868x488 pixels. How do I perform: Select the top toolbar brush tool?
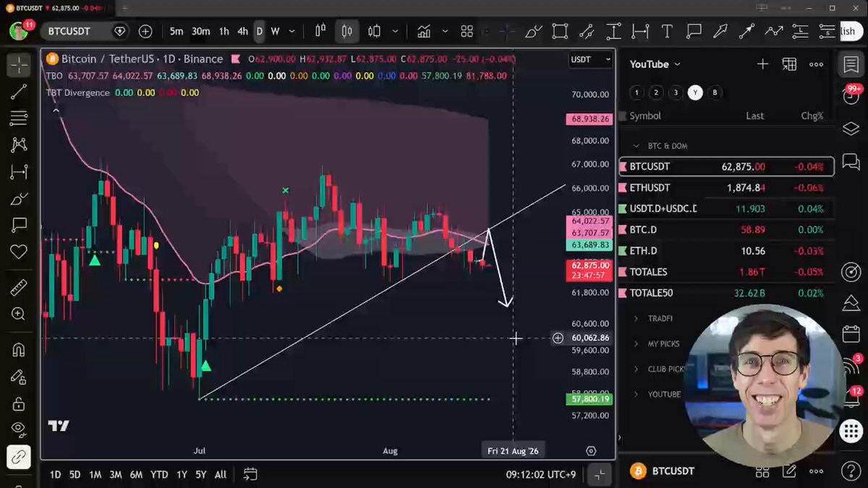(534, 31)
